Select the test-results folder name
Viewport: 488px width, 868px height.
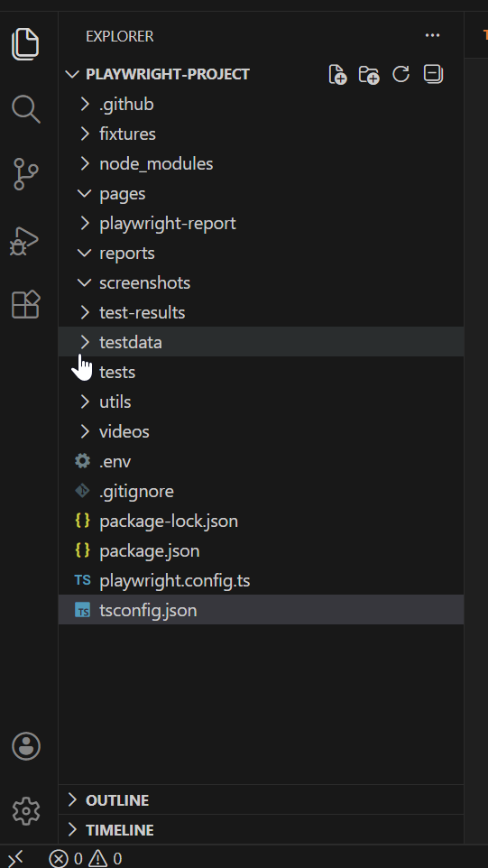[143, 313]
